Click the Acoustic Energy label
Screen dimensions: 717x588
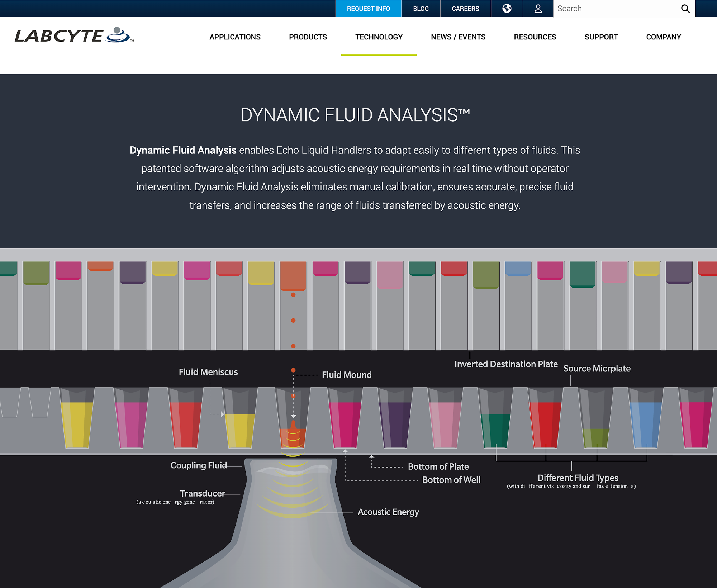click(x=388, y=512)
